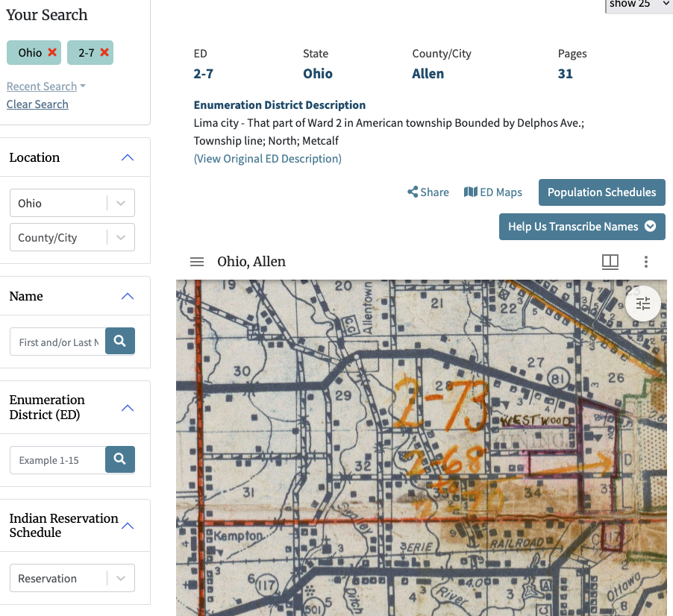Viewport: 673px width, 616px height.
Task: Open the ED Maps view
Action: pyautogui.click(x=492, y=192)
